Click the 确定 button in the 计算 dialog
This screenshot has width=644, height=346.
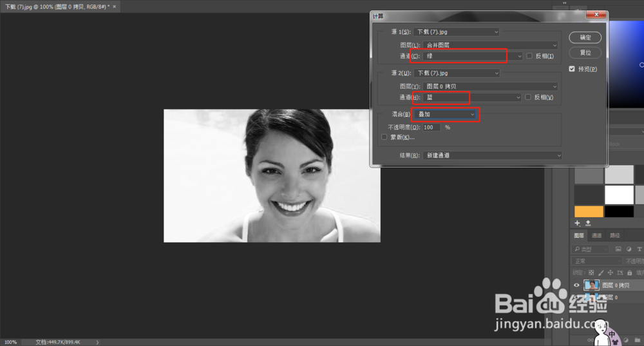[585, 37]
